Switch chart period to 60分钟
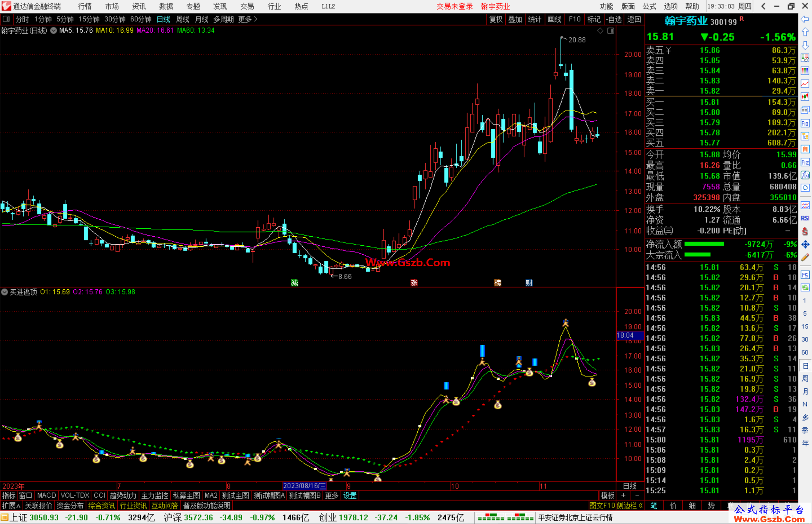Screen dimensions: 812x524 [141, 19]
